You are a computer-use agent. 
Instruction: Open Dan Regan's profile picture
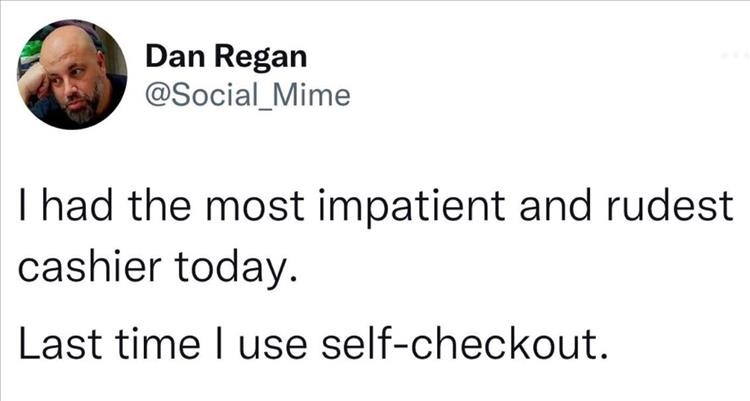[x=72, y=74]
